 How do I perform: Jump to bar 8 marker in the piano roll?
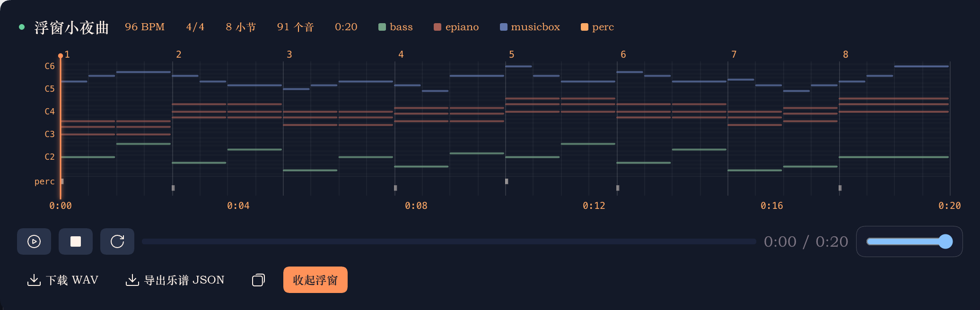point(846,54)
